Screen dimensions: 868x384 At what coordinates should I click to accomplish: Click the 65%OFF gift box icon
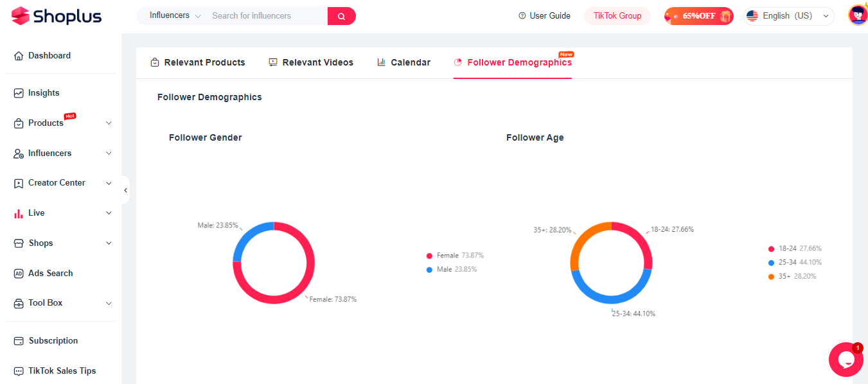tap(725, 16)
